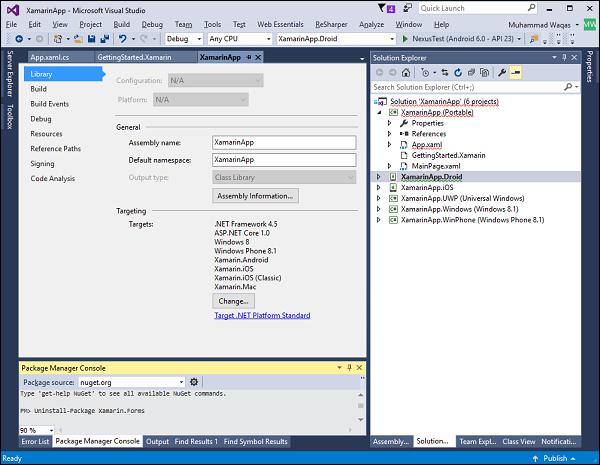The image size is (600, 465).
Task: Select the Build Events properties page
Action: click(50, 104)
